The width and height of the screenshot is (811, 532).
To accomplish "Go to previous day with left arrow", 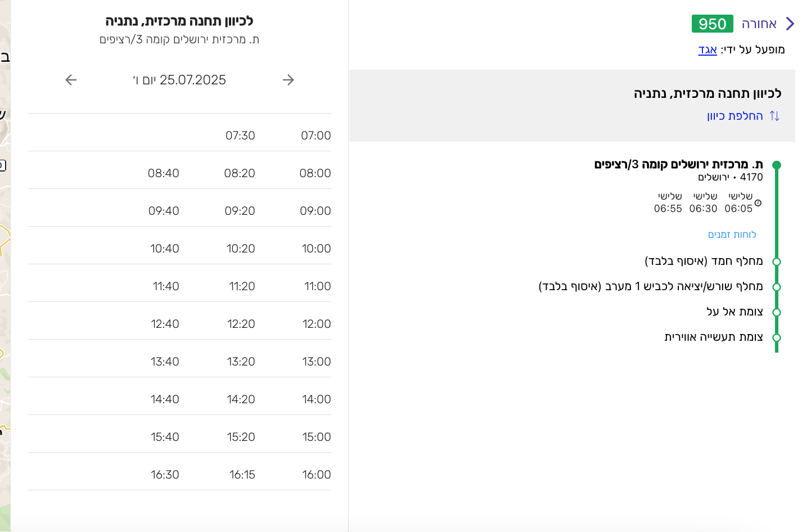I will 71,80.
